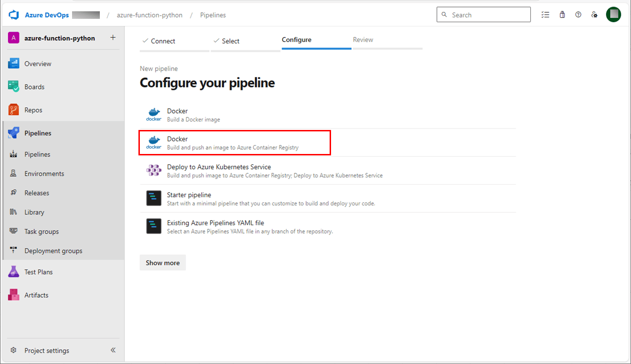Click the Starter pipeline YAML icon
Viewport: 631px width, 364px height.
click(154, 198)
